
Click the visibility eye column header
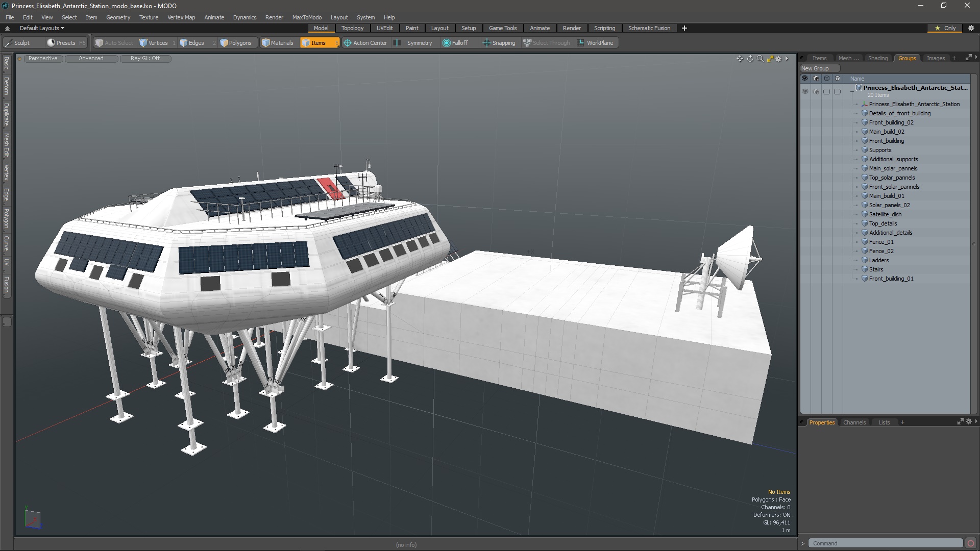(x=805, y=79)
